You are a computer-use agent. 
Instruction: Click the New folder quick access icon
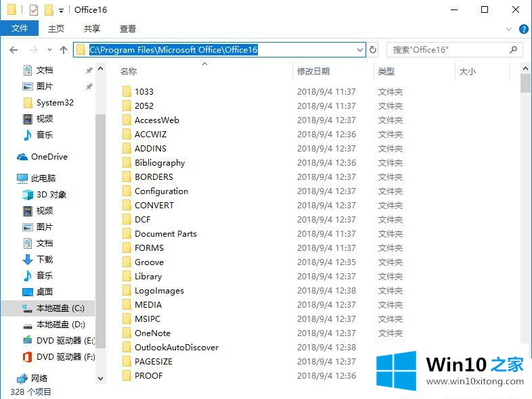coord(49,10)
